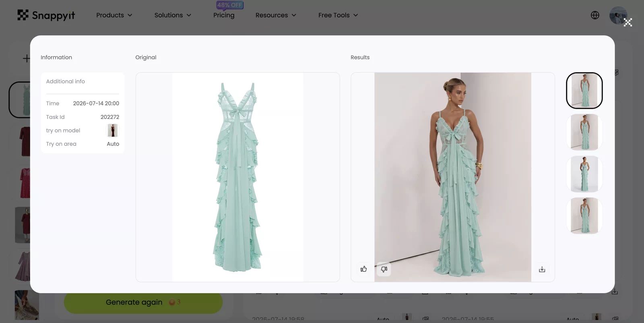The image size is (644, 323).
Task: Click the original dress image
Action: point(237,177)
